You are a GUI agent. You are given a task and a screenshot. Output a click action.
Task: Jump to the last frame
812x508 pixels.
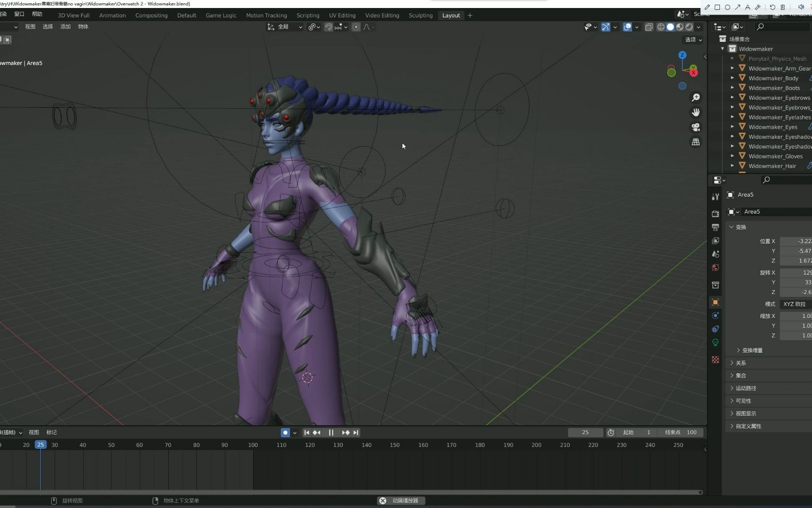click(356, 432)
